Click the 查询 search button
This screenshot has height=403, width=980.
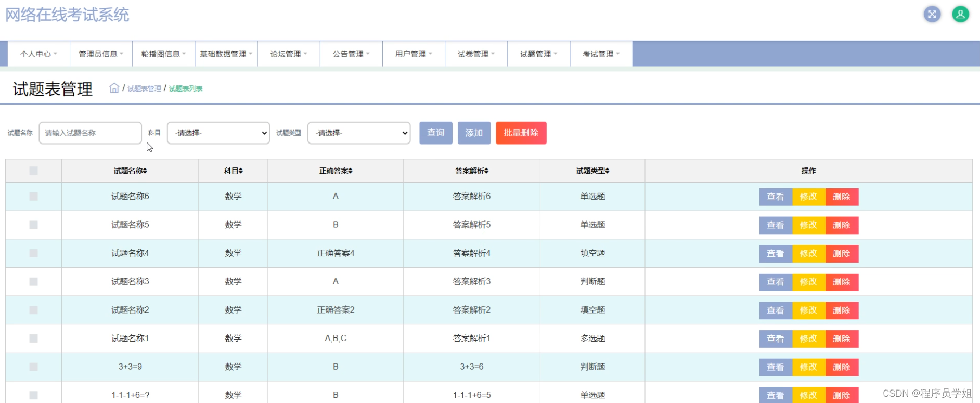coord(436,133)
